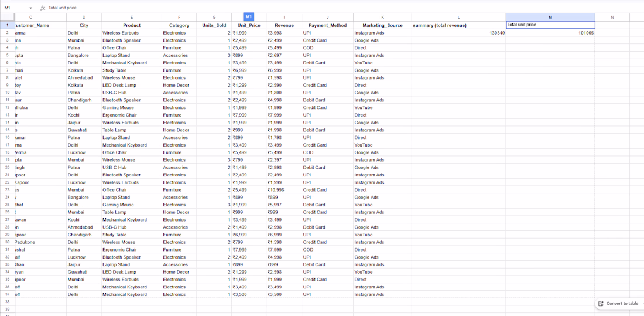Click the ₹7,999 unit price in row 31
This screenshot has width=644, height=316.
click(x=249, y=249)
